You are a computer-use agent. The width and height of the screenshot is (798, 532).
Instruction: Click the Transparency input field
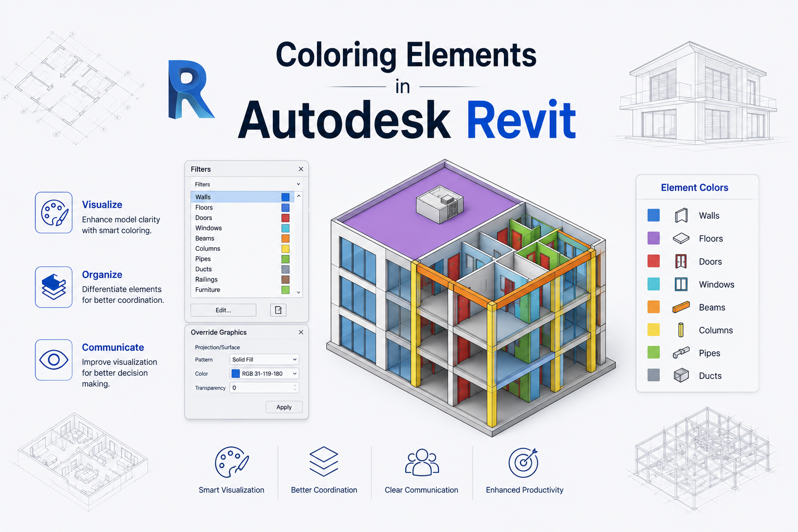coord(264,388)
